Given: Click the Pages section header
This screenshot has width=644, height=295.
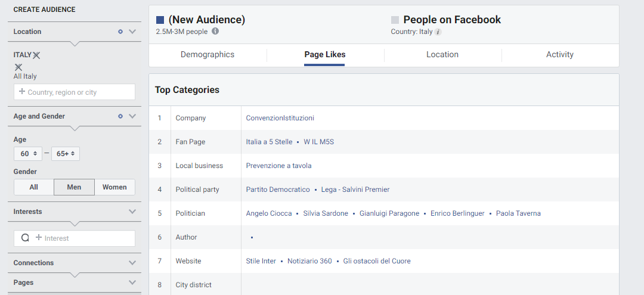Looking at the screenshot, I should tap(75, 282).
